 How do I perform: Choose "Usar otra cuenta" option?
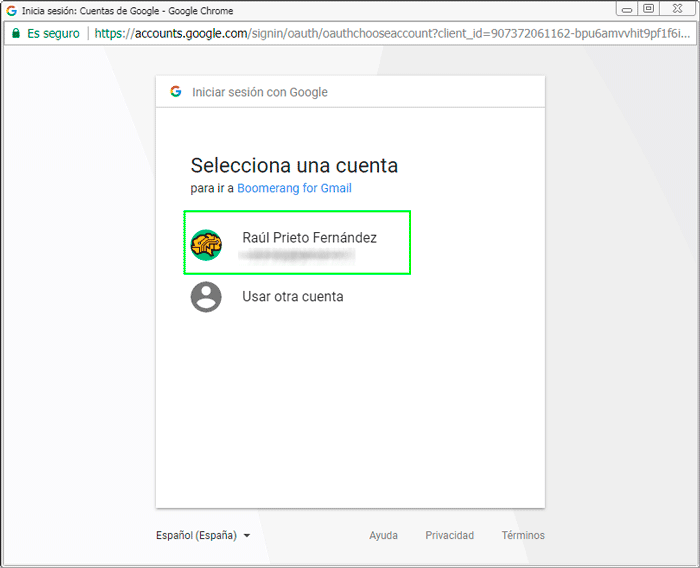[x=292, y=297]
